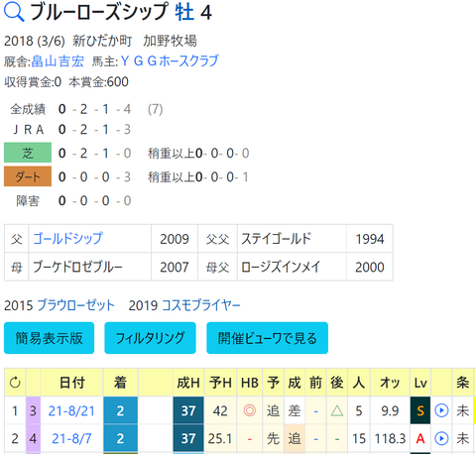Image resolution: width=476 pixels, height=454 pixels.
Task: Open sire ゴールドシップ link
Action: [67, 239]
